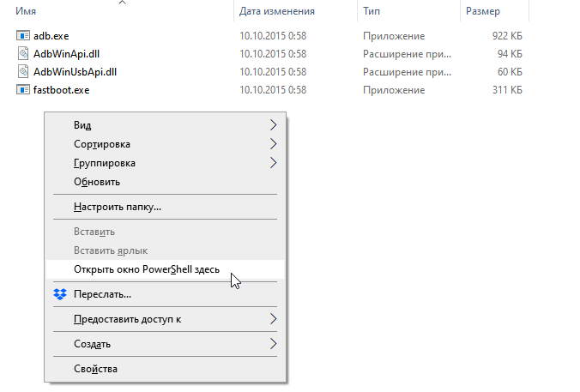
Task: Expand the Группировка submenu arrow
Action: coord(273,163)
